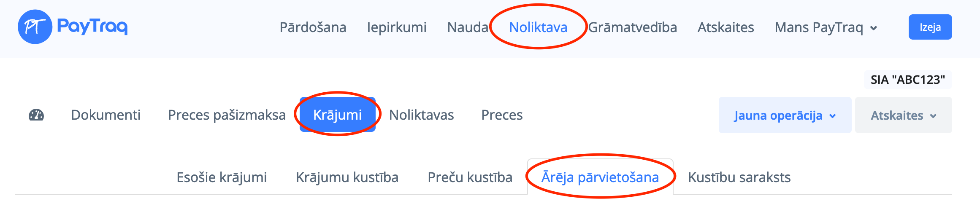Open the Ārēja pārvietošana subtab
980x209 pixels.
[600, 177]
